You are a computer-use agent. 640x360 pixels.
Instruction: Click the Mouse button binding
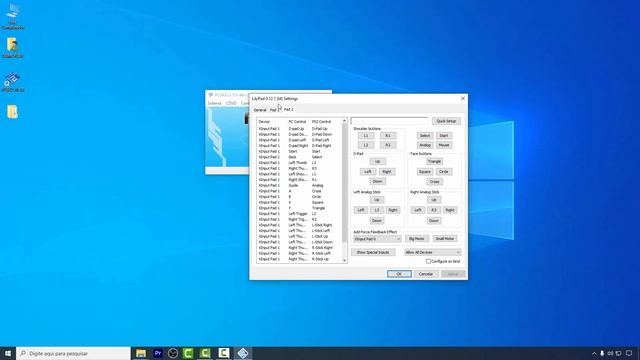pos(444,145)
